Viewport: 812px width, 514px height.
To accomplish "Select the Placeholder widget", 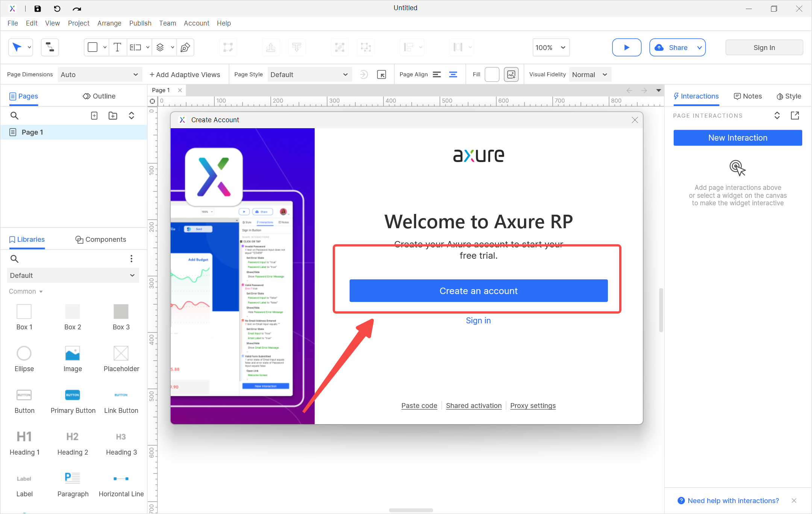I will pos(121,359).
